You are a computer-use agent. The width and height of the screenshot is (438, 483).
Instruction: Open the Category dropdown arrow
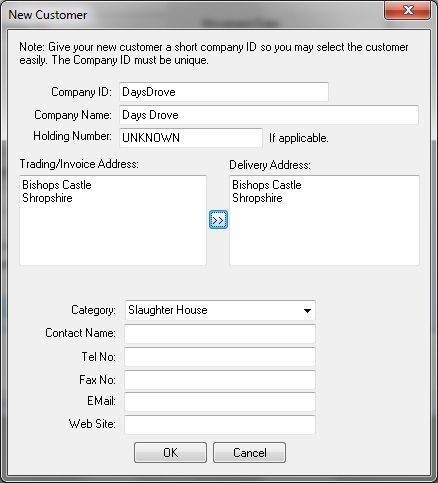click(x=307, y=310)
